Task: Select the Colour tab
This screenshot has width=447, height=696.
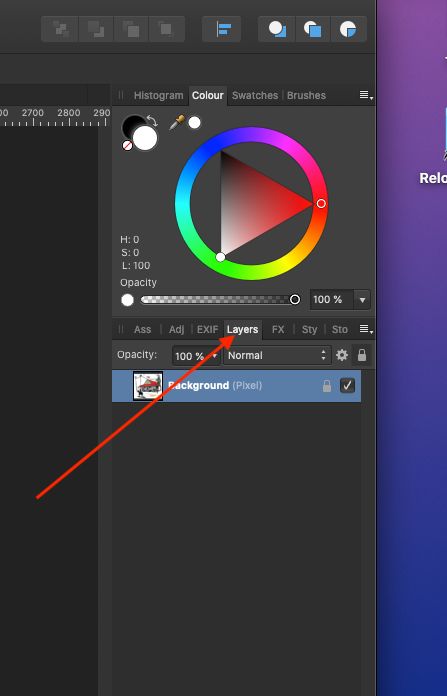Action: point(208,95)
